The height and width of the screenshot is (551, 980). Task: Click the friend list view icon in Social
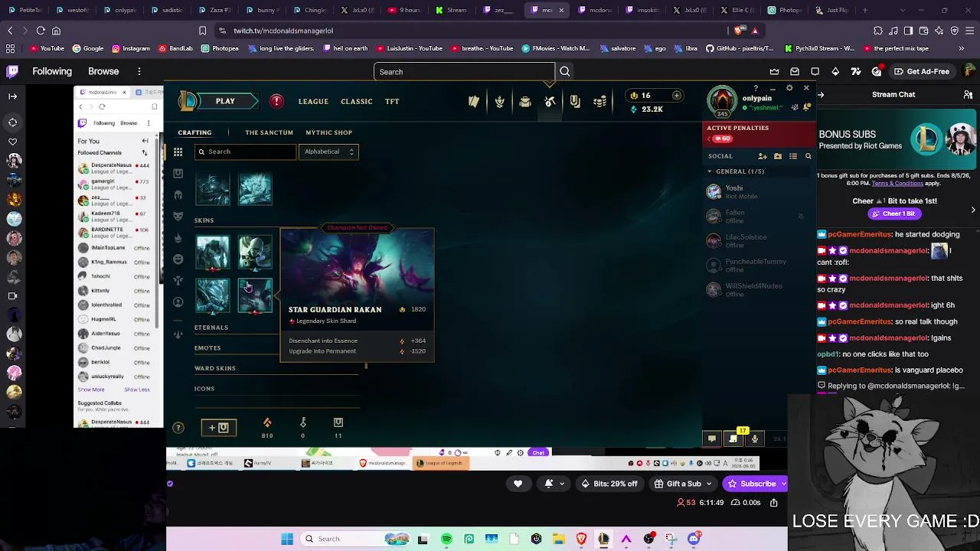coord(793,156)
